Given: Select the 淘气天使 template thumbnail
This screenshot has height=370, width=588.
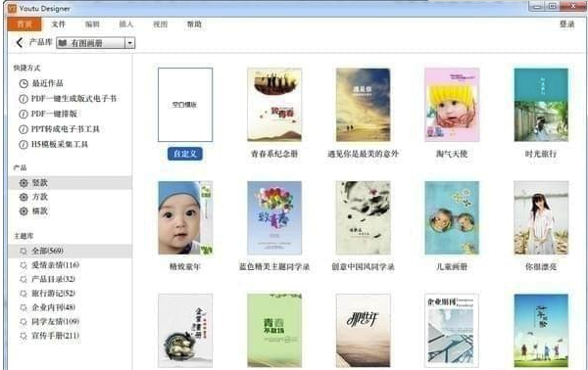Looking at the screenshot, I should pos(452,105).
